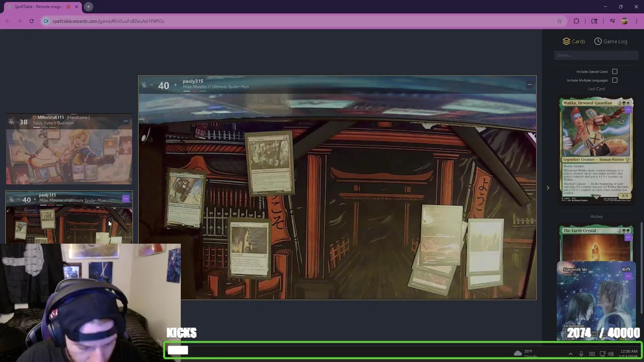Screen dimensions: 644x362
Task: Open three-dot menu of main pauly315 view
Action: point(529,84)
